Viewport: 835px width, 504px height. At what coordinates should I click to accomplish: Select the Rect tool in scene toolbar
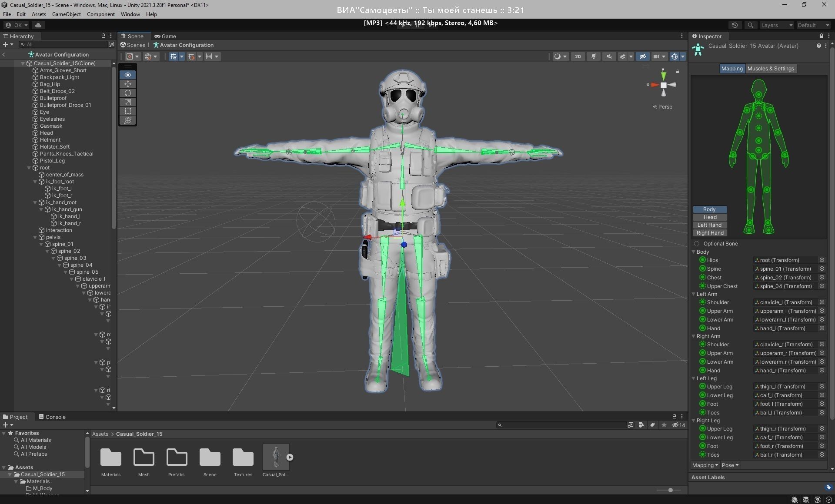point(128,111)
